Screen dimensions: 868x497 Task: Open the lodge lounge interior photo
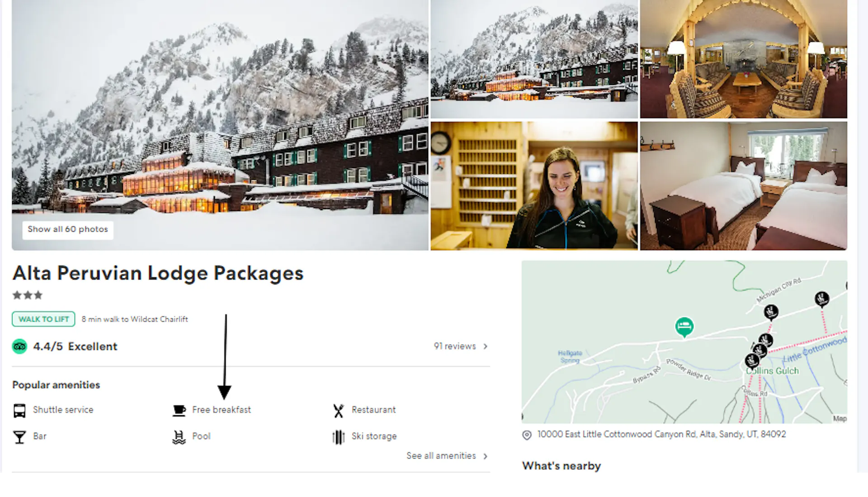pyautogui.click(x=744, y=59)
